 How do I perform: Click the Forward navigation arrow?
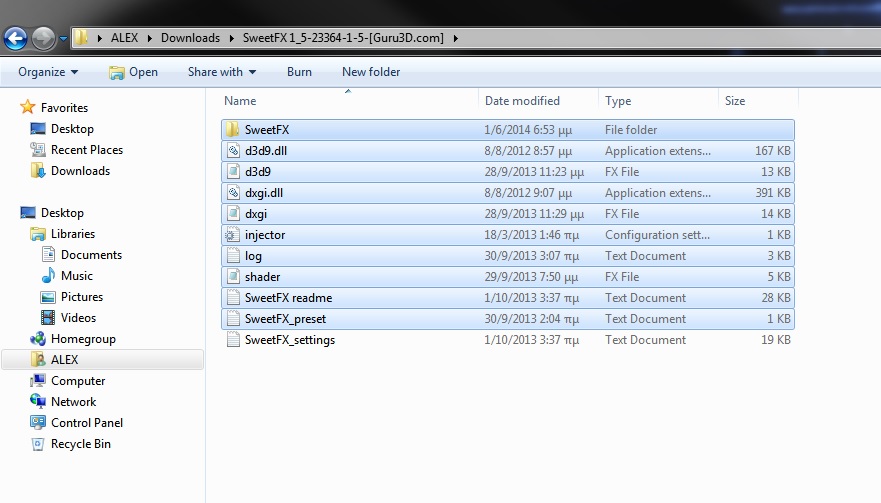[x=43, y=39]
